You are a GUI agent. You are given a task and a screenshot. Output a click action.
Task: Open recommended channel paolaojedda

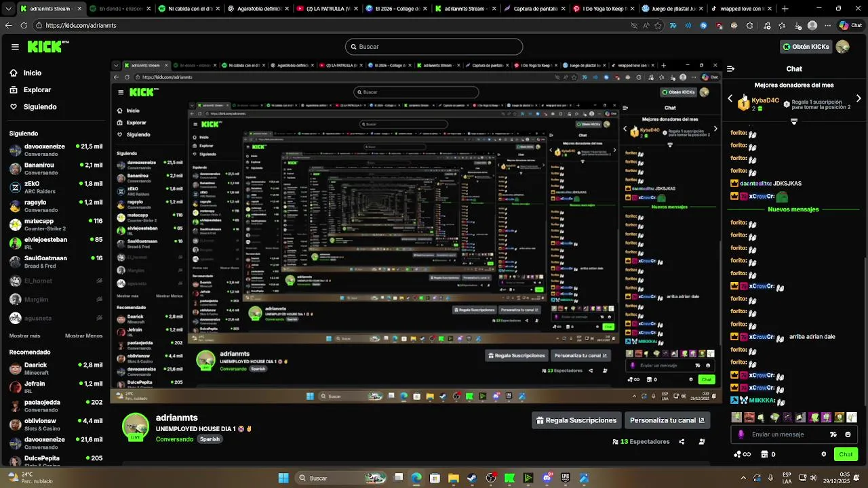pos(56,406)
